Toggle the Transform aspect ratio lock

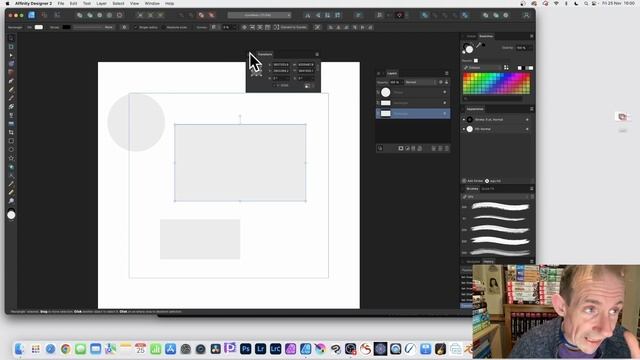tap(317, 68)
